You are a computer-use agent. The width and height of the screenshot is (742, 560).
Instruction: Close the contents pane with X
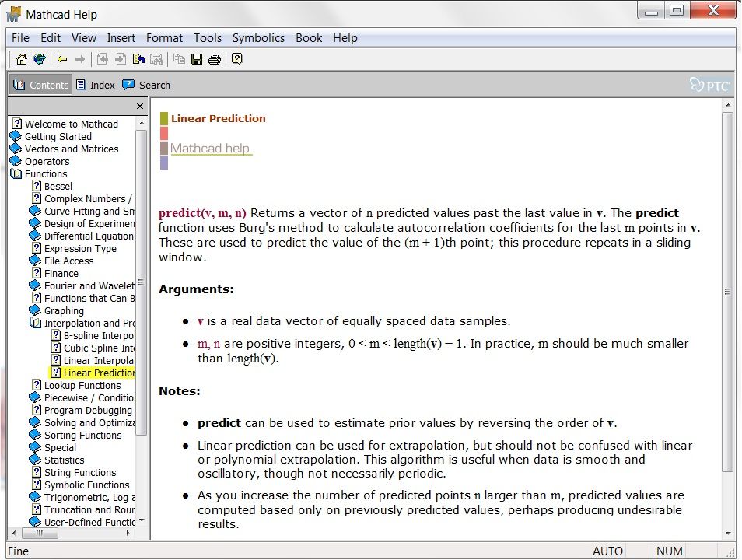pos(140,107)
